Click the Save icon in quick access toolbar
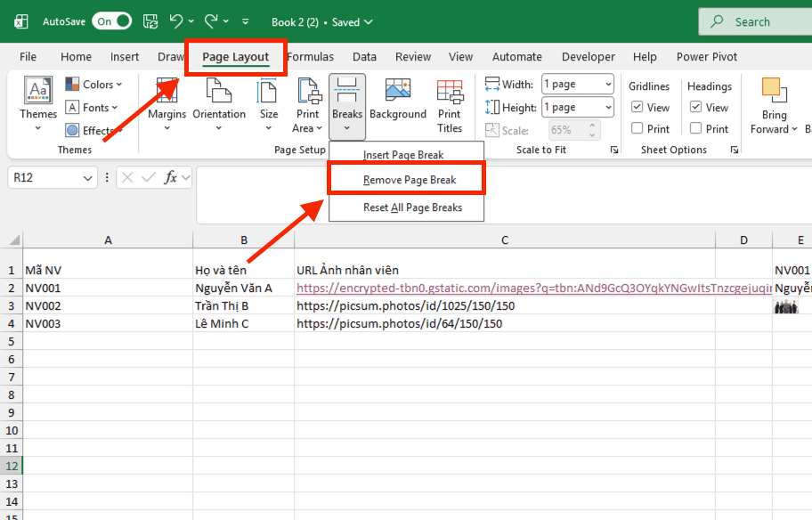The image size is (812, 520). (x=150, y=21)
